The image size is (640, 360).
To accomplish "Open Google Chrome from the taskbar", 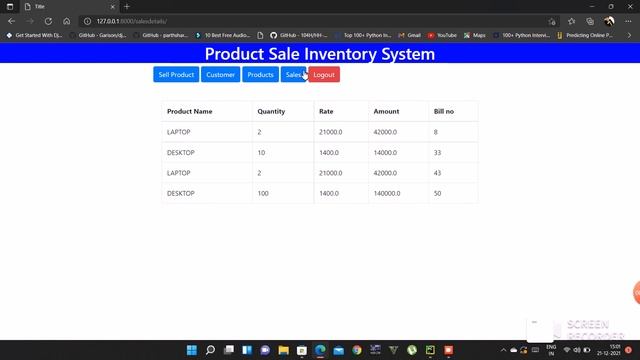I will tap(357, 350).
